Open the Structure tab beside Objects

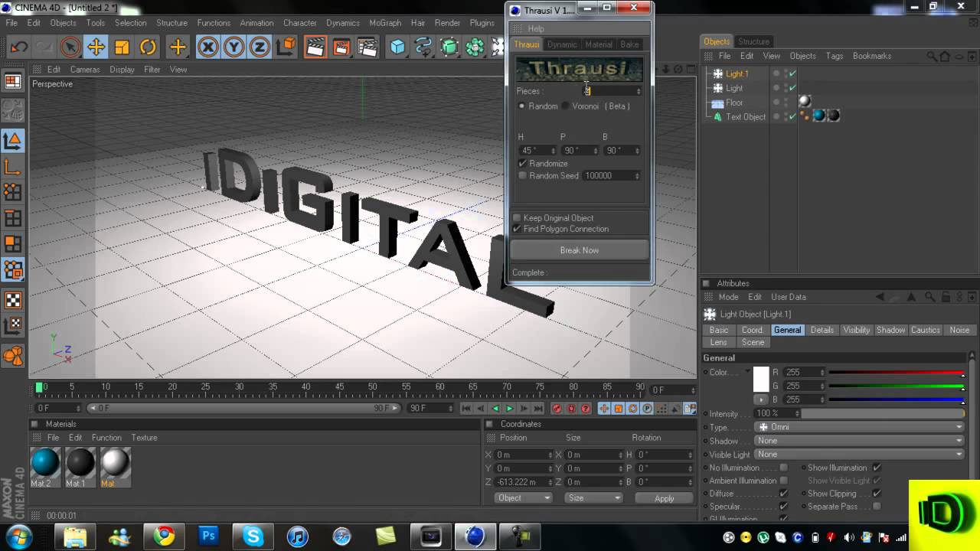tap(753, 41)
